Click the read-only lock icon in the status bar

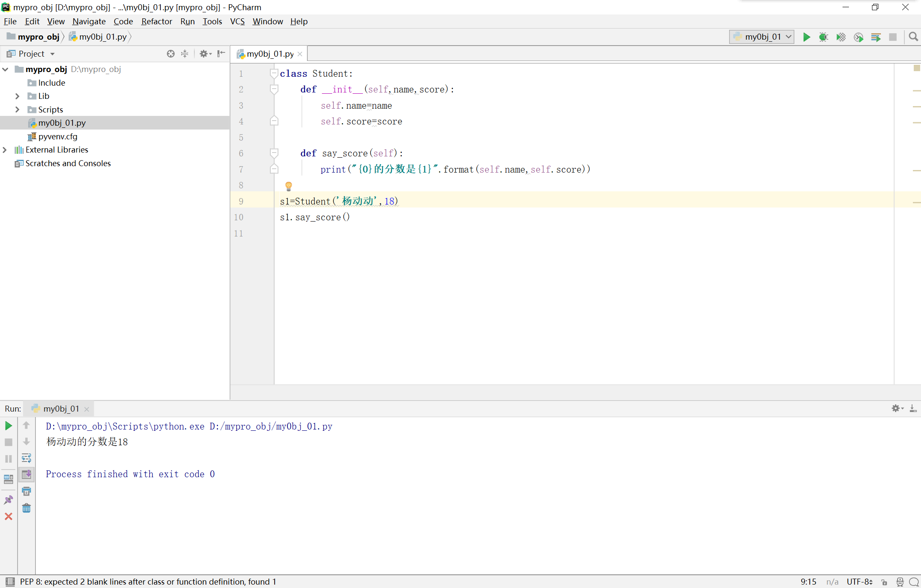pos(884,582)
